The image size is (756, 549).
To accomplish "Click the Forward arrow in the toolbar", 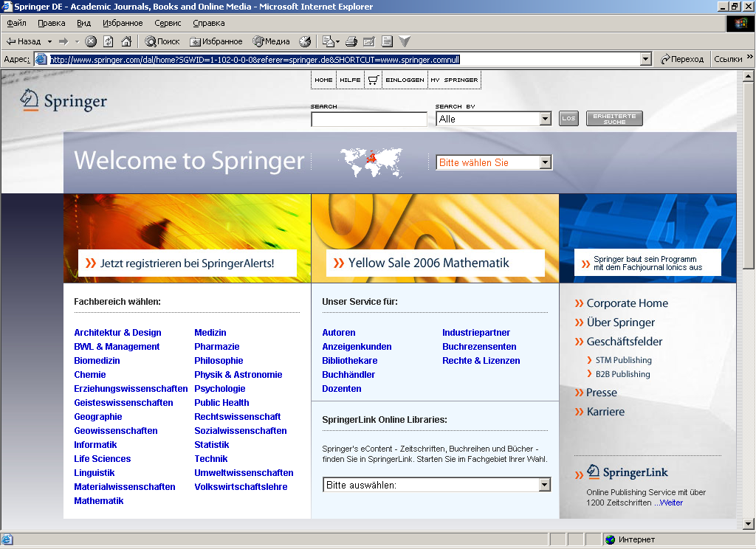I will tap(63, 41).
